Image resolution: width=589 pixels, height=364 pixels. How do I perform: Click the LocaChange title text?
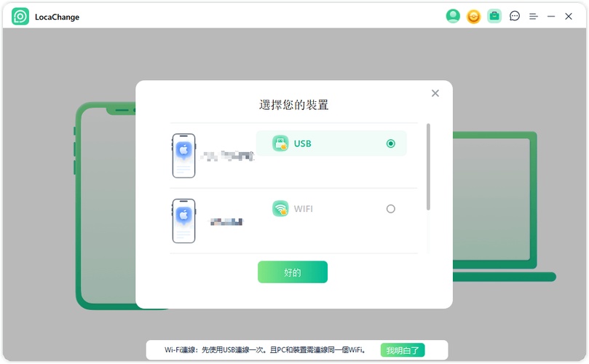57,17
